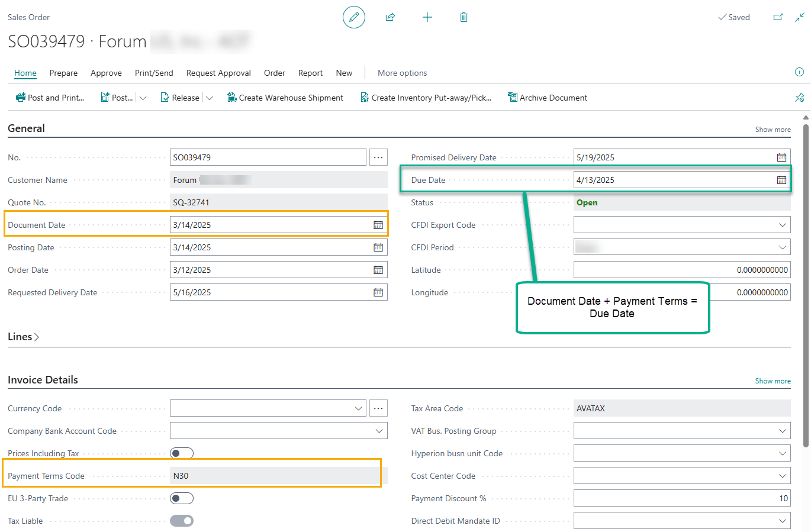Screen dimensions: 811x532
Task: Click the plus New document icon
Action: (427, 17)
